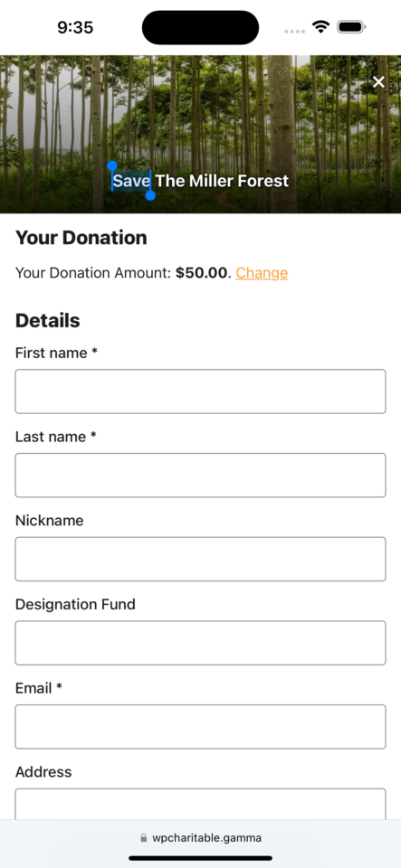Tap the cellular signal dots in the status bar

[294, 31]
